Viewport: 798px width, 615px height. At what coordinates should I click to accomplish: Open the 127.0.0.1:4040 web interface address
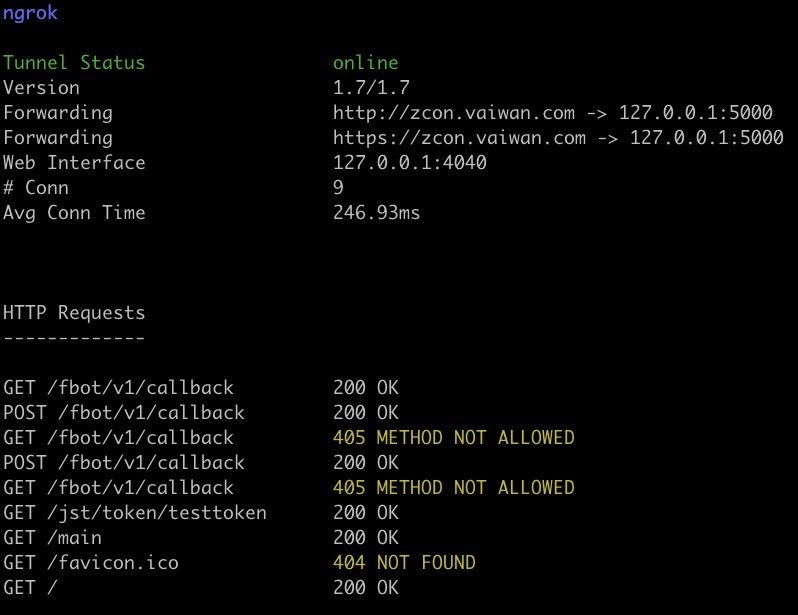tap(409, 163)
